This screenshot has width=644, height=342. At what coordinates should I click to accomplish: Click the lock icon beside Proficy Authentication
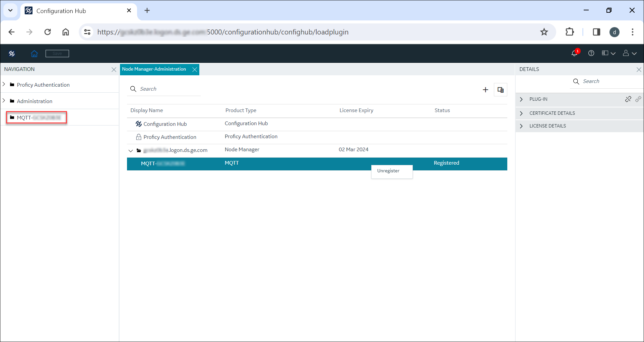138,137
